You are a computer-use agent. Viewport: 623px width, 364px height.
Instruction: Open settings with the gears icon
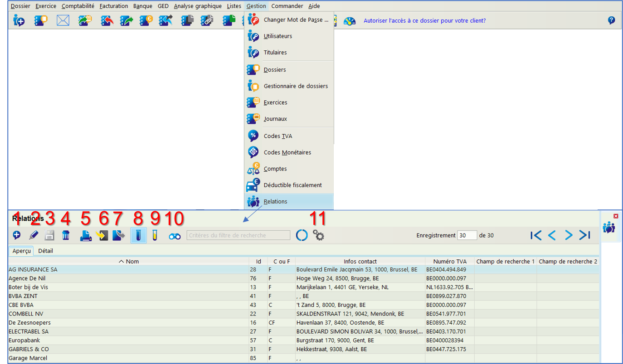pyautogui.click(x=318, y=235)
